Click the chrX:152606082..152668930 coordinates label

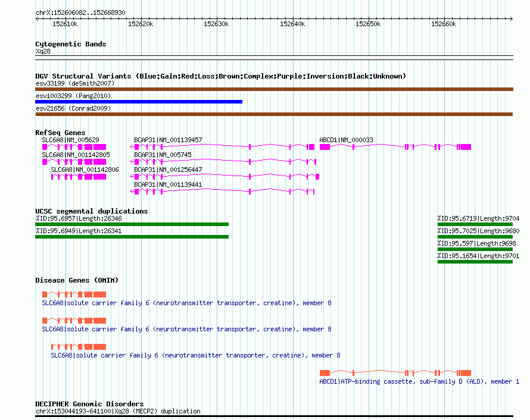[80, 12]
